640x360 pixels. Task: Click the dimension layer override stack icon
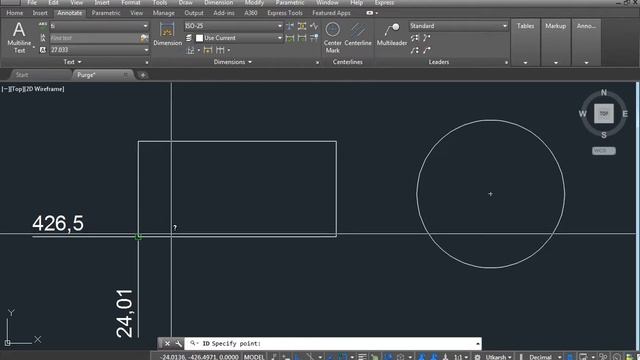tap(189, 38)
